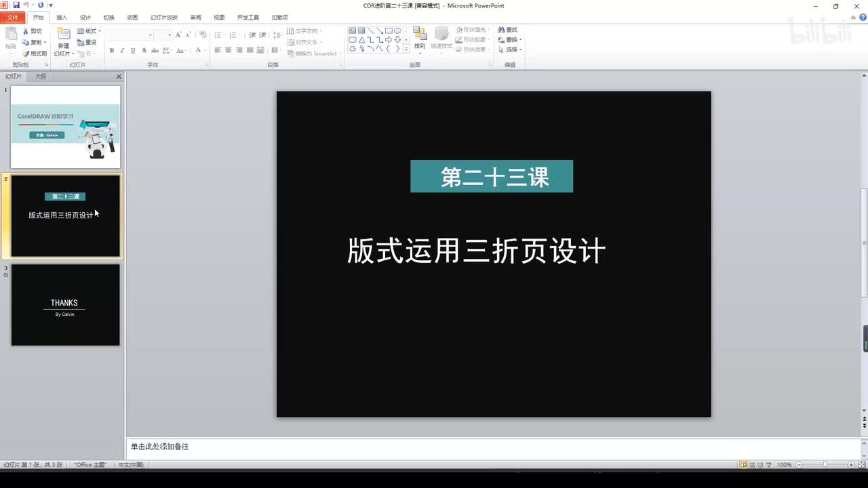This screenshot has height=488, width=868.
Task: Open the font color dropdown
Action: click(x=206, y=50)
